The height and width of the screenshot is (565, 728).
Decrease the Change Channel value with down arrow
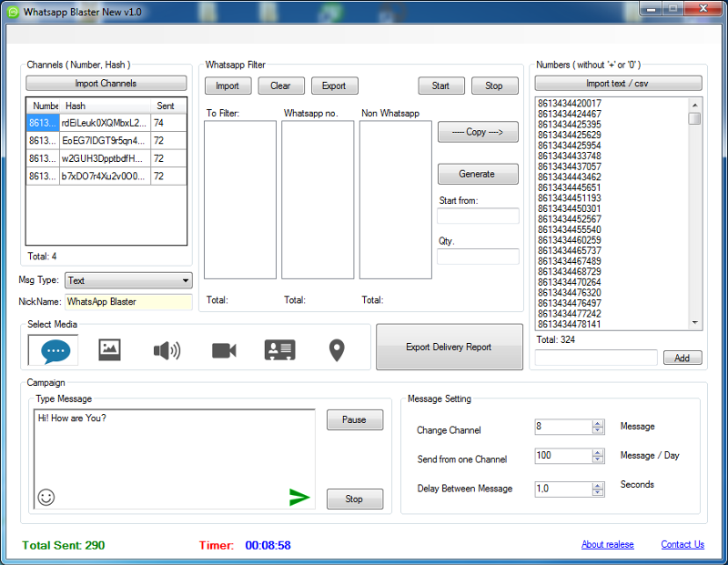(x=598, y=430)
